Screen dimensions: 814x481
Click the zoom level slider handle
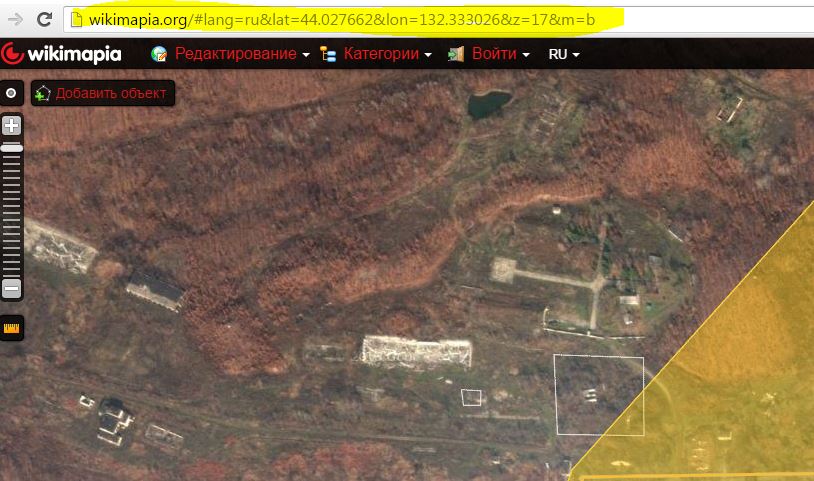12,147
